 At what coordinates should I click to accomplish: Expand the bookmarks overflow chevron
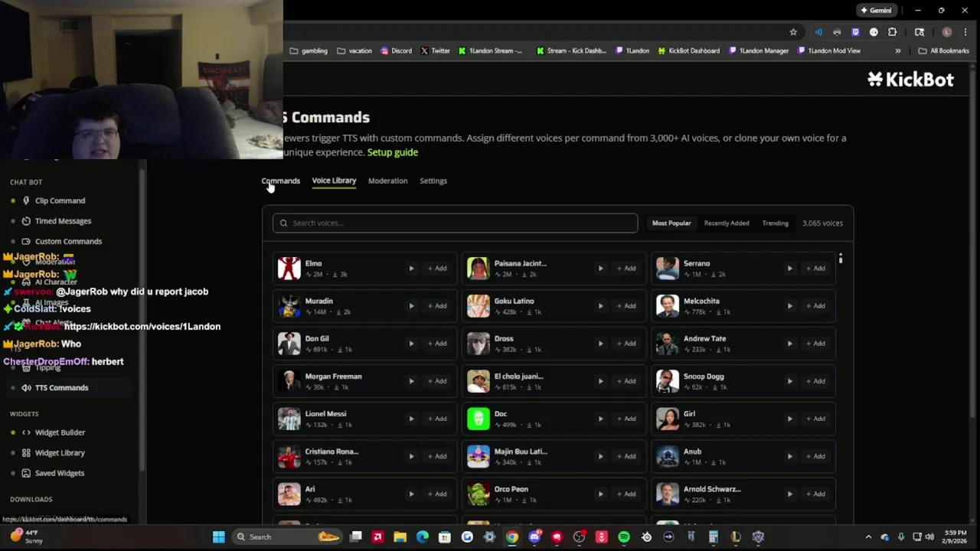(898, 51)
